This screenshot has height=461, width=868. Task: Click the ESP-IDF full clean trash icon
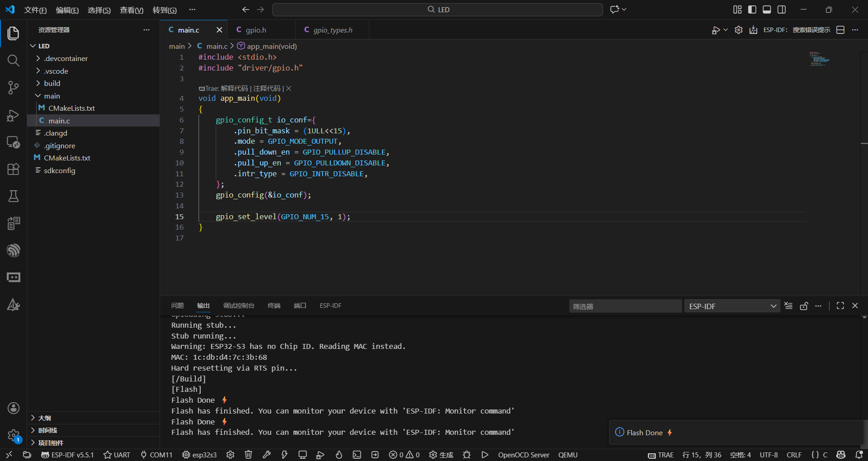(x=248, y=455)
